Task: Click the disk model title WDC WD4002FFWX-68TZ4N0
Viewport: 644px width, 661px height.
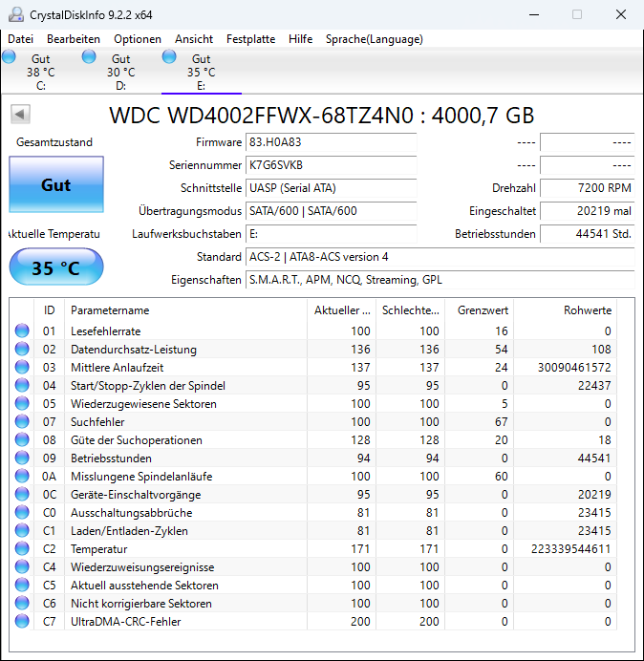Action: pyautogui.click(x=261, y=115)
